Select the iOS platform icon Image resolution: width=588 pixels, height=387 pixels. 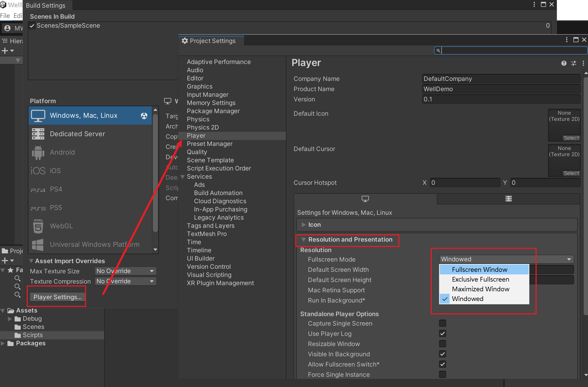coord(38,170)
